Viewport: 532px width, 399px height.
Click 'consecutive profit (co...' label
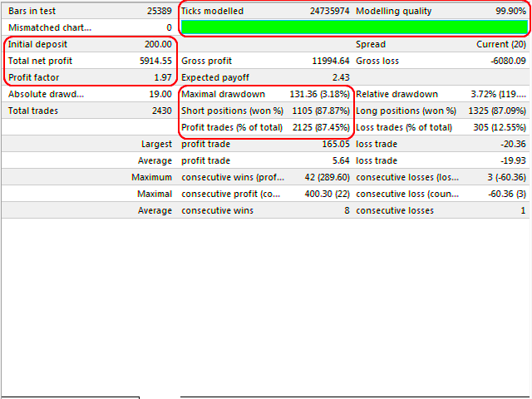231,194
